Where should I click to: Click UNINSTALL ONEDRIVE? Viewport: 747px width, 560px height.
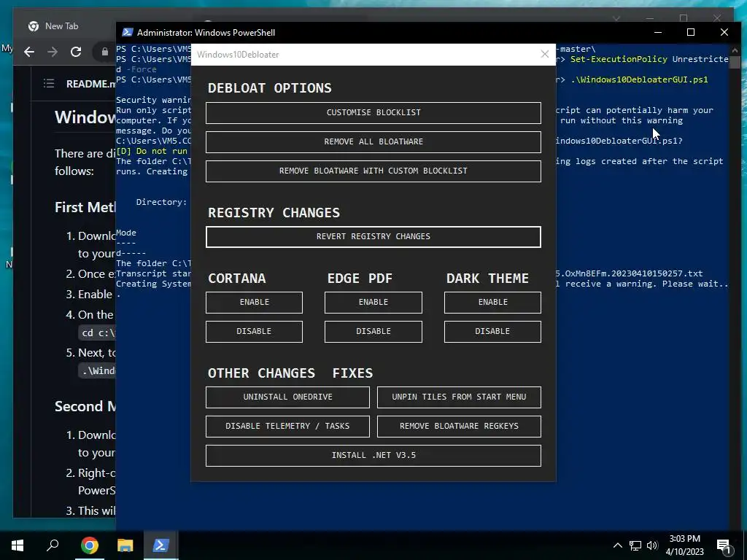(287, 397)
